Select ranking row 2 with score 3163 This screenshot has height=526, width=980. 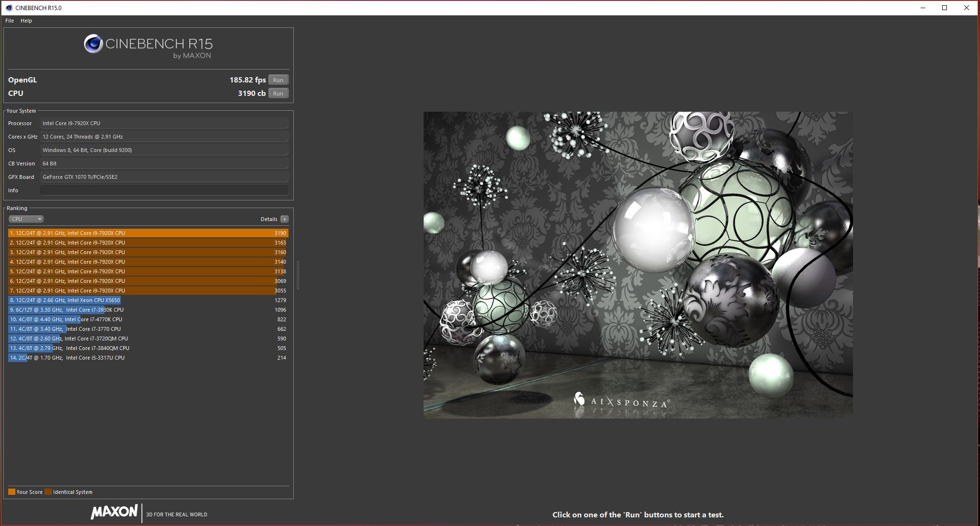point(148,243)
